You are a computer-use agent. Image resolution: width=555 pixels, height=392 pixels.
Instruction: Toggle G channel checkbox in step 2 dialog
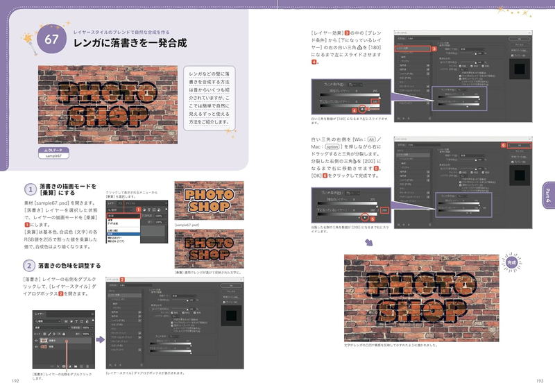click(x=183, y=313)
